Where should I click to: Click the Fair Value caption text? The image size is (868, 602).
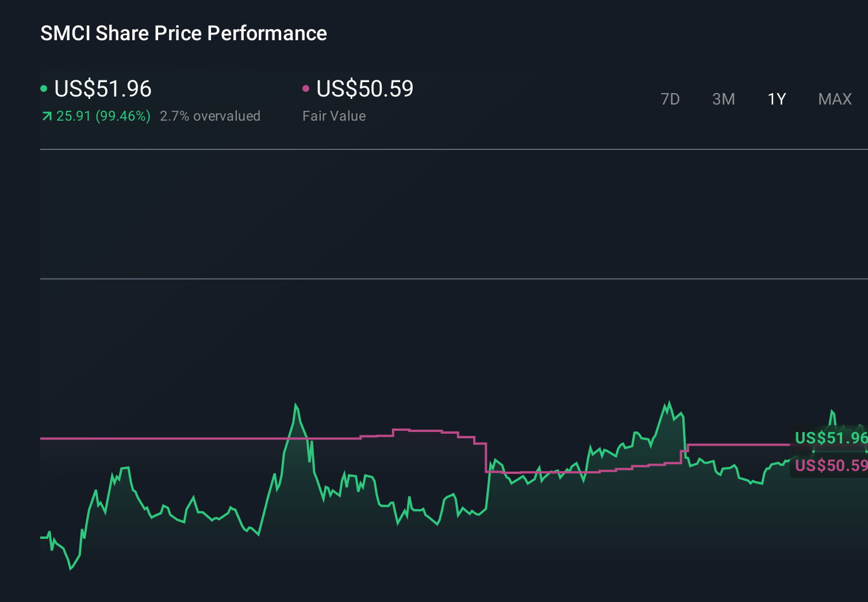pos(333,115)
